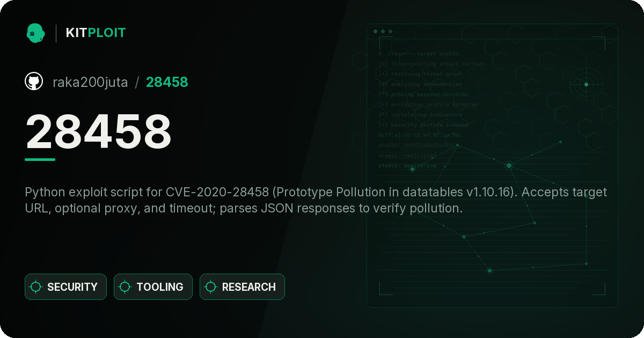Viewport: 644px width, 338px height.
Task: Click the terminal line 'fingerprinting attack surface'
Action: point(431,64)
